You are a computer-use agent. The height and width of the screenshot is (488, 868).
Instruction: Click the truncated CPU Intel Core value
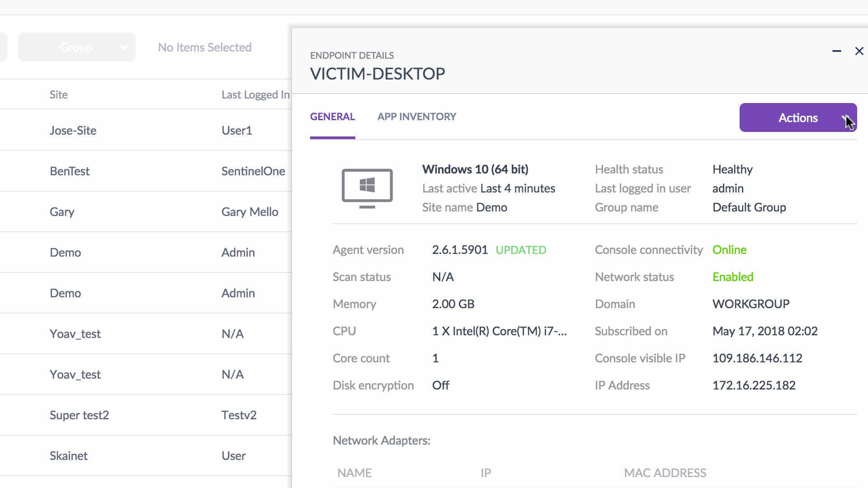pos(499,331)
